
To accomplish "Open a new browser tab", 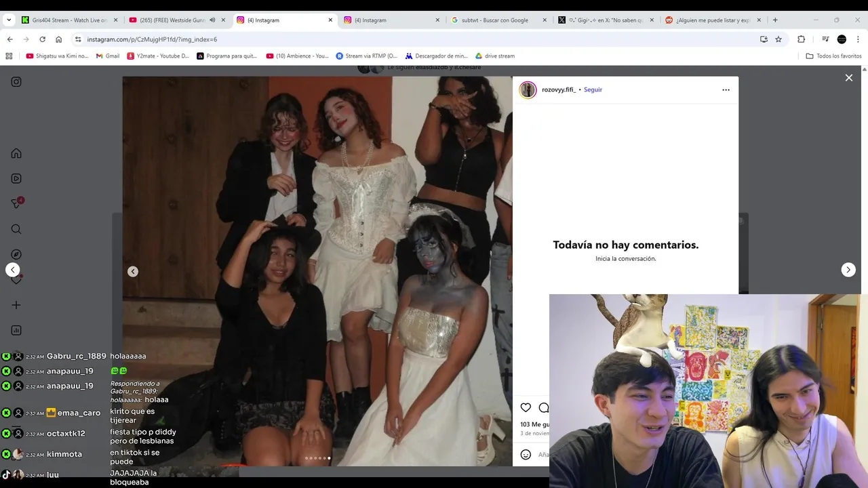I will click(x=775, y=20).
